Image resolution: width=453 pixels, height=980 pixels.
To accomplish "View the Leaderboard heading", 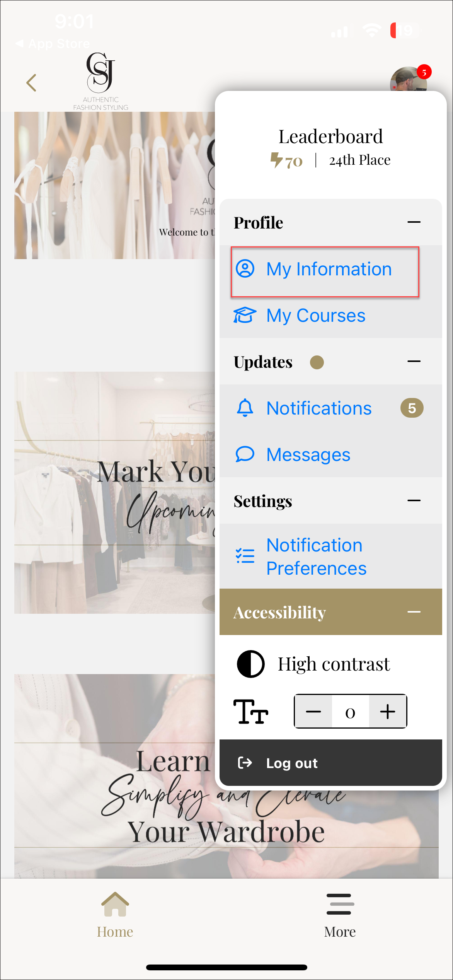I will point(330,137).
